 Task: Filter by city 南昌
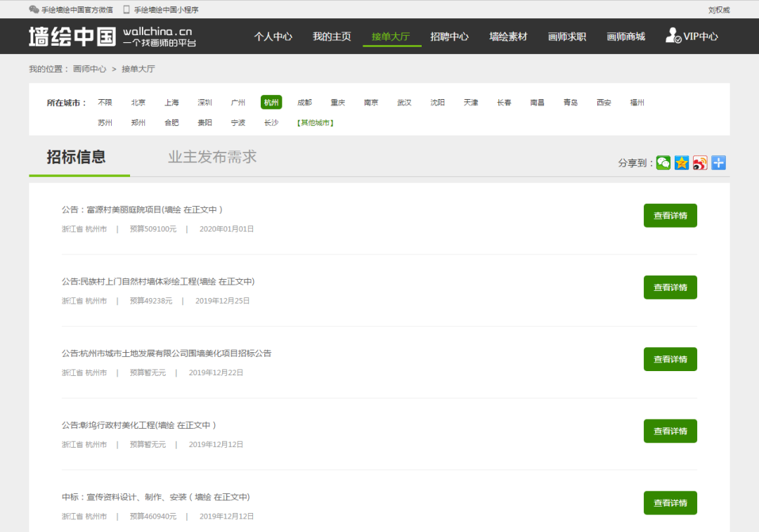click(538, 103)
